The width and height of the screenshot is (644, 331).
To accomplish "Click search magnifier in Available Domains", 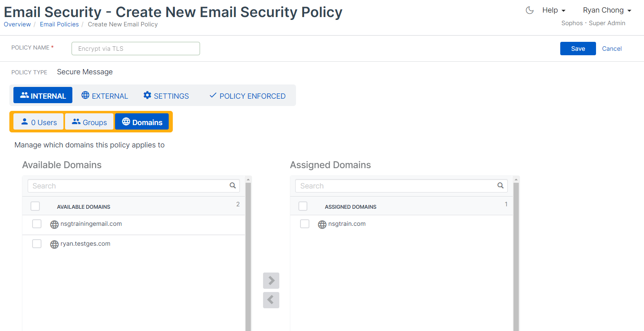I will (x=233, y=186).
